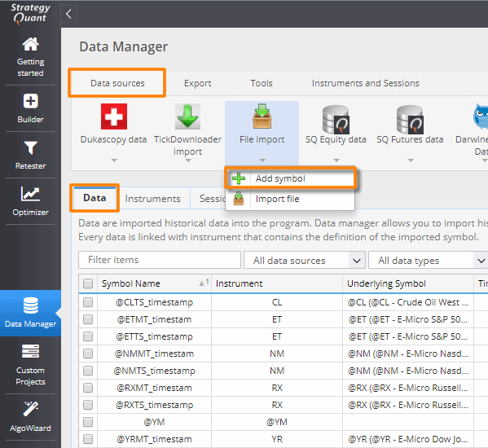This screenshot has width=488, height=448.
Task: Click the Import file box icon in menu
Action: 239,199
